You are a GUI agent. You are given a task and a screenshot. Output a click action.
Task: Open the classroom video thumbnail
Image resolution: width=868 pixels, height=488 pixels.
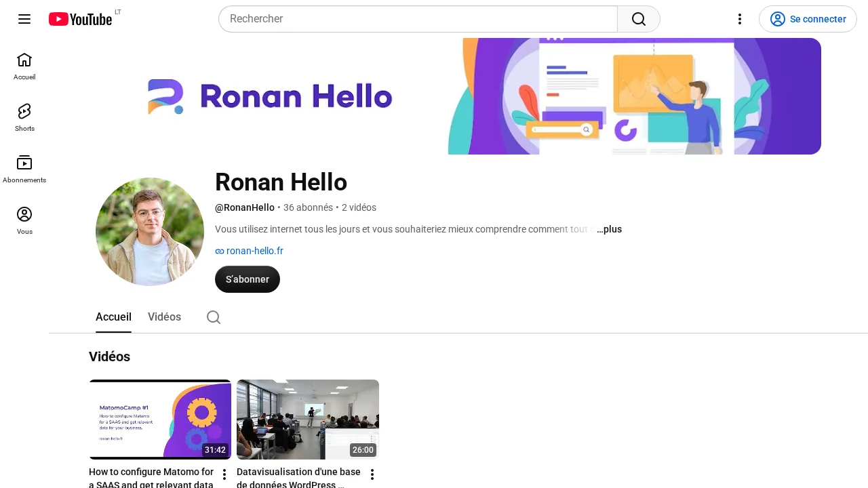point(308,420)
